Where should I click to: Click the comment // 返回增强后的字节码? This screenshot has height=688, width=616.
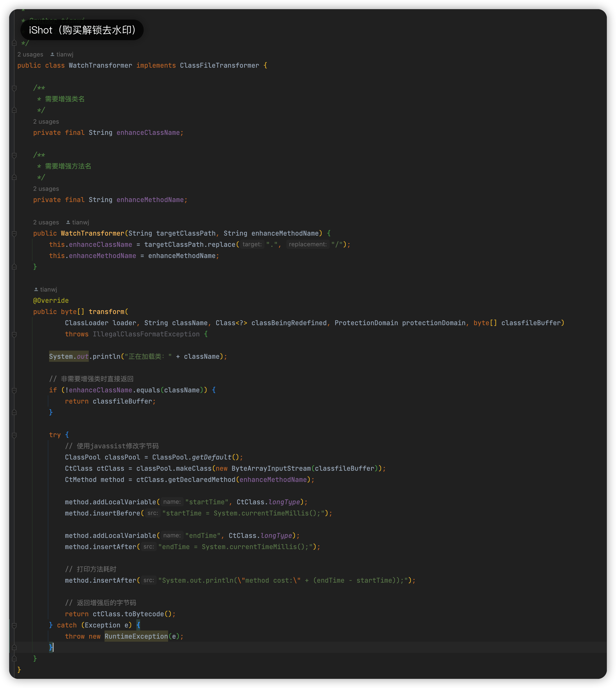[x=100, y=603]
